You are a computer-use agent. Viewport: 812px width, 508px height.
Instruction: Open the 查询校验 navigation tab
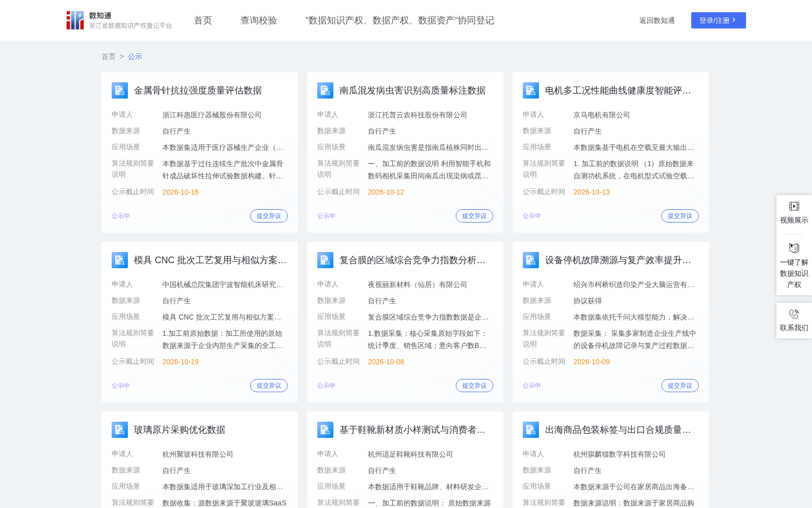click(259, 20)
